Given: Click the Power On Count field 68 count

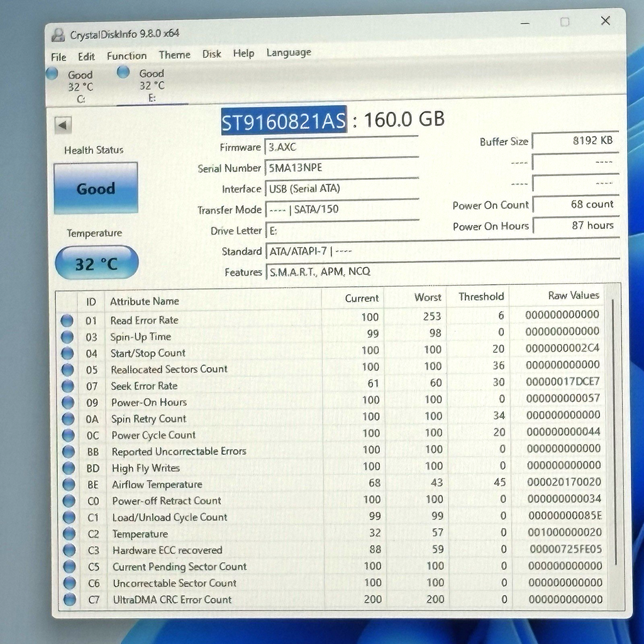Looking at the screenshot, I should (576, 204).
